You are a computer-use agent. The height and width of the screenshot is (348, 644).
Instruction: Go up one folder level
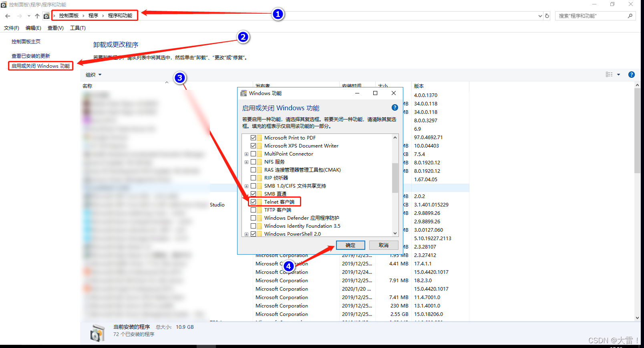37,16
